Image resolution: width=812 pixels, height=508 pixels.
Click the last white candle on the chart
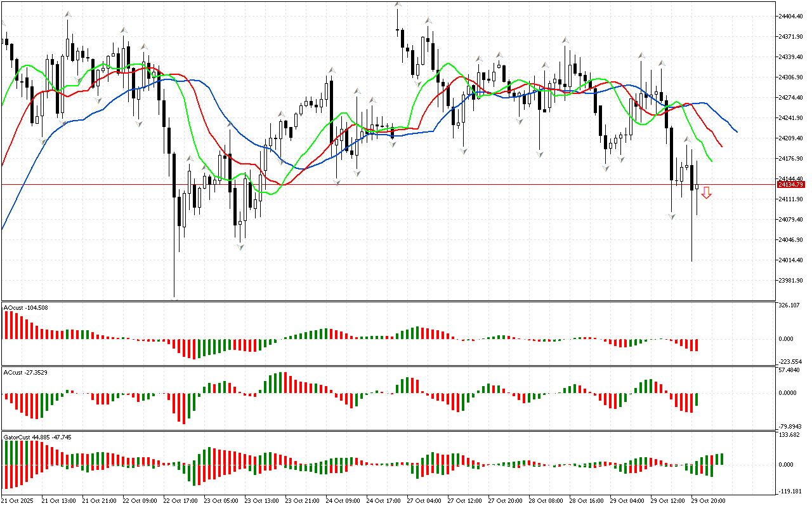697,187
